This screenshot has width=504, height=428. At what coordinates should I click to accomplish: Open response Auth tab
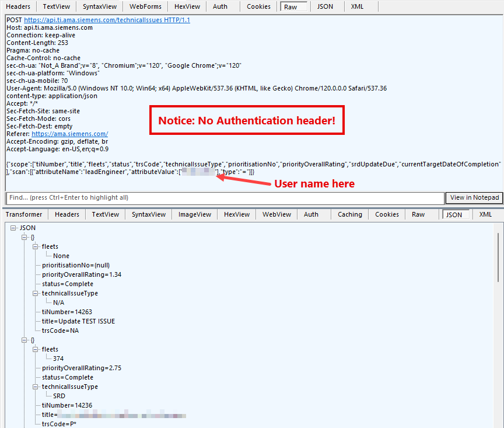pos(311,214)
